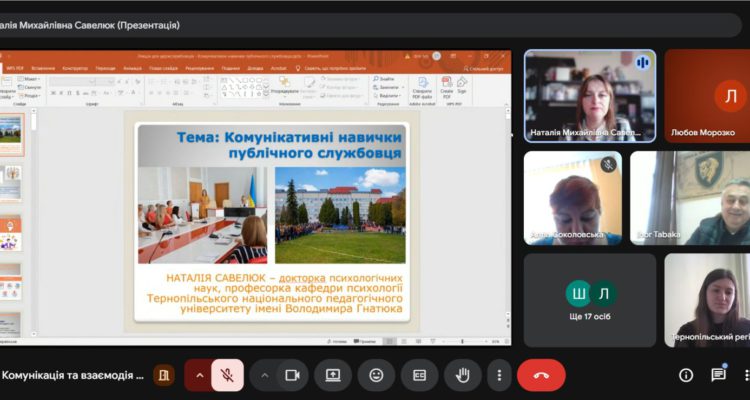Expand the camera video settings arrow

click(x=264, y=375)
